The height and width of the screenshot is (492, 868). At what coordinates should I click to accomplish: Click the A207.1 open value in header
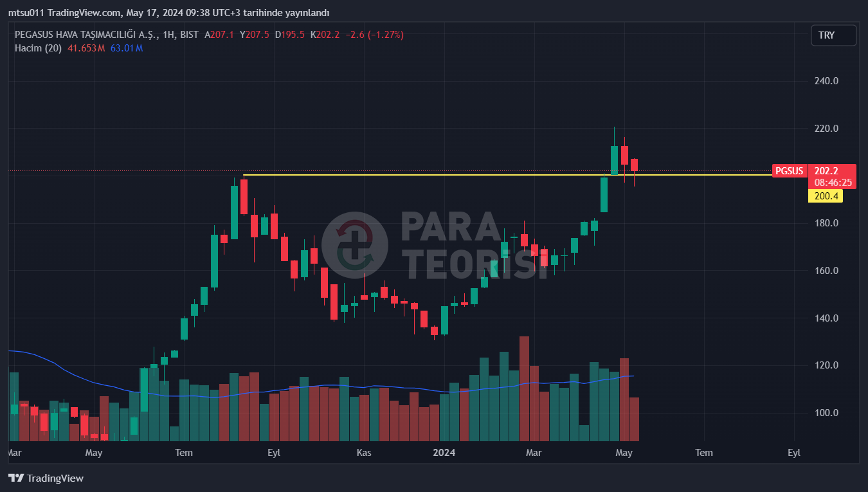click(x=219, y=35)
